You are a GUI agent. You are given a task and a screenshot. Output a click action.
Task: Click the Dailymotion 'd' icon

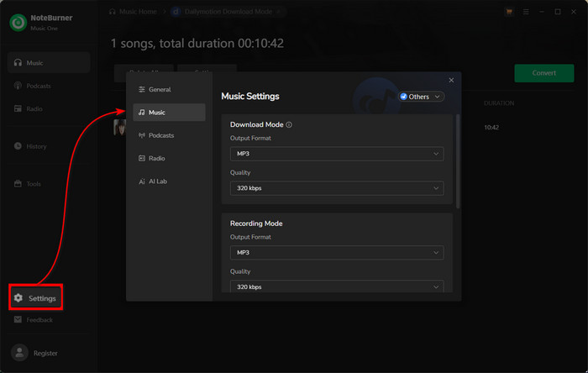(176, 12)
